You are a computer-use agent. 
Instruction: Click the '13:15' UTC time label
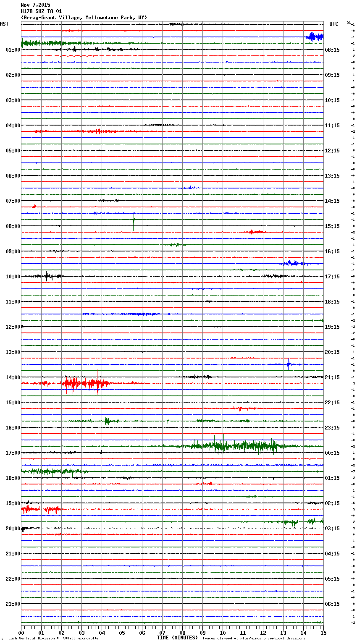click(x=332, y=176)
